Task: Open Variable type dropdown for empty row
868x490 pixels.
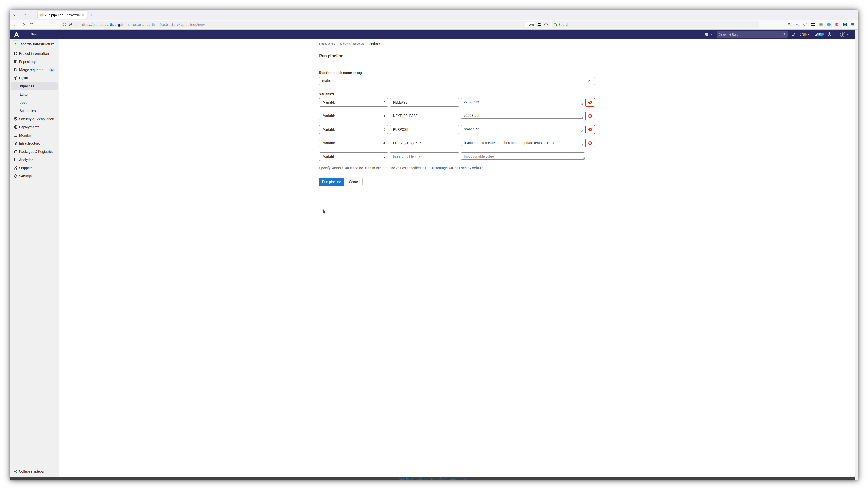Action: pos(353,157)
